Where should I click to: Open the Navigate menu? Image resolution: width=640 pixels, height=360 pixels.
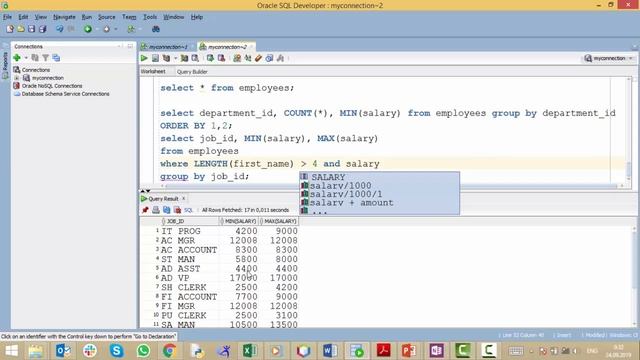[x=64, y=17]
